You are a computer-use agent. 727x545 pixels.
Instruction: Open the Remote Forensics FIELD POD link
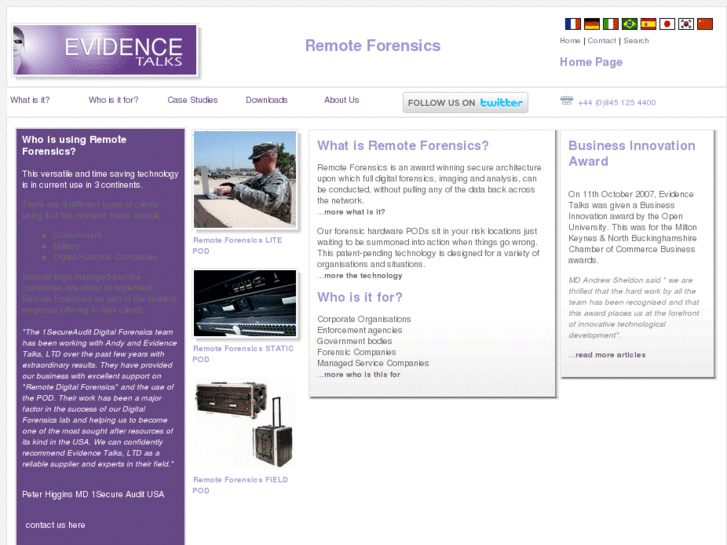pyautogui.click(x=240, y=485)
